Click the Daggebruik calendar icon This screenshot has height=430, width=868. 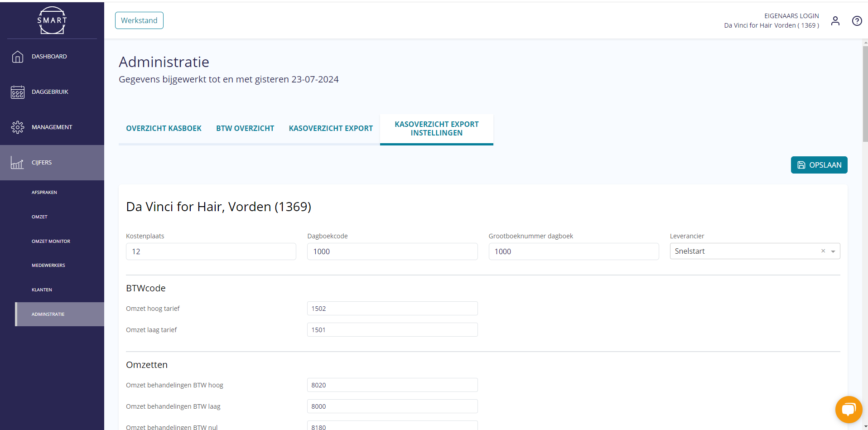pyautogui.click(x=18, y=92)
